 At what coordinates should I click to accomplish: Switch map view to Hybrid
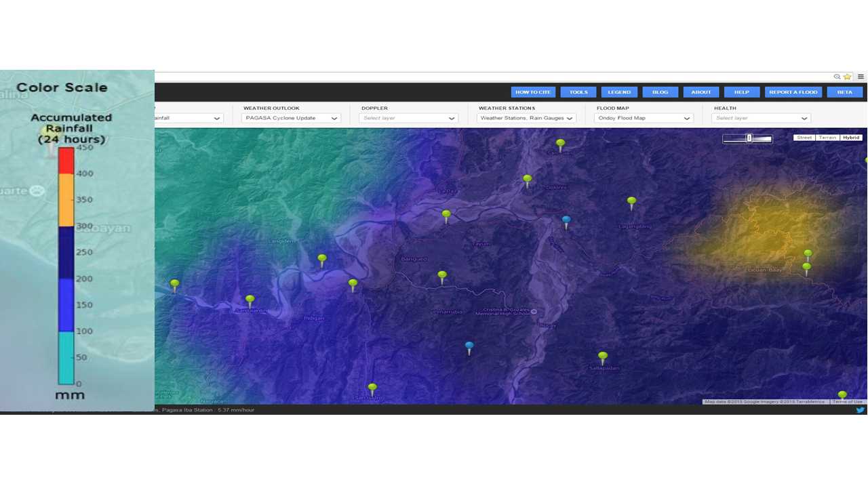851,138
